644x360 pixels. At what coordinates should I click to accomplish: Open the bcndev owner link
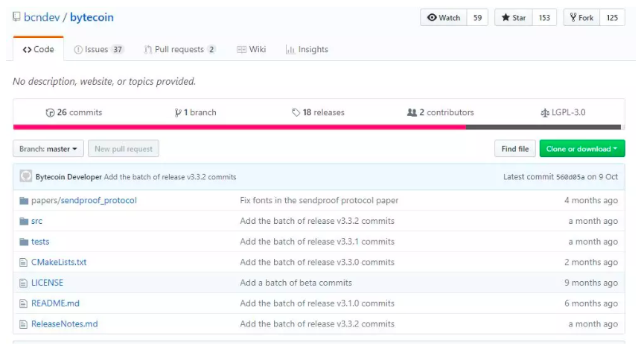coord(42,17)
